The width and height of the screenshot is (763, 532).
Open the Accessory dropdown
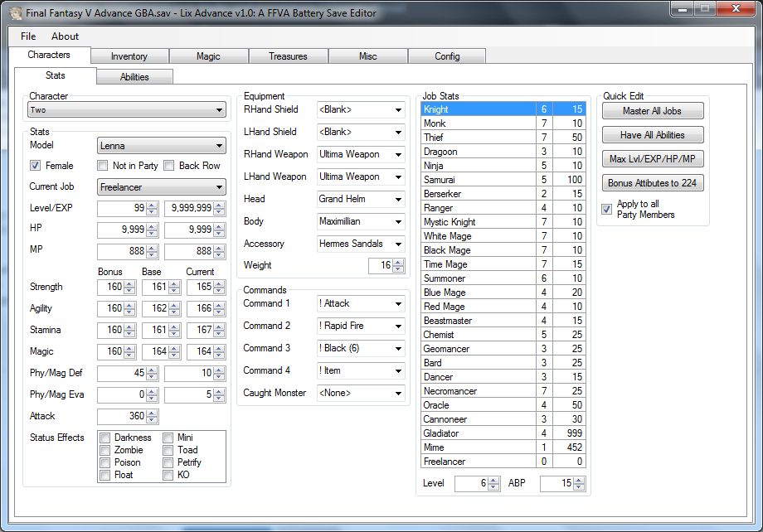(x=361, y=244)
